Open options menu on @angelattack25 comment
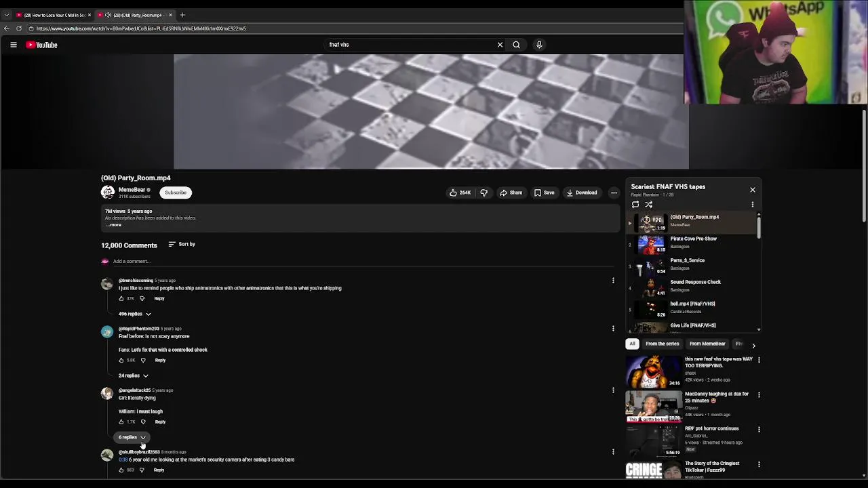 coord(613,390)
